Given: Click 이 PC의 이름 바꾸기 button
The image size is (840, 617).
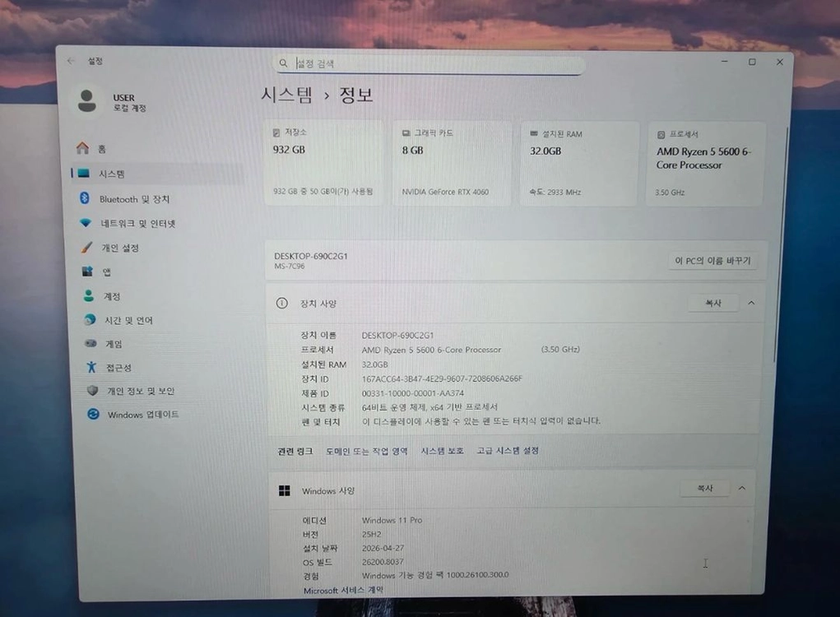Looking at the screenshot, I should click(x=712, y=261).
